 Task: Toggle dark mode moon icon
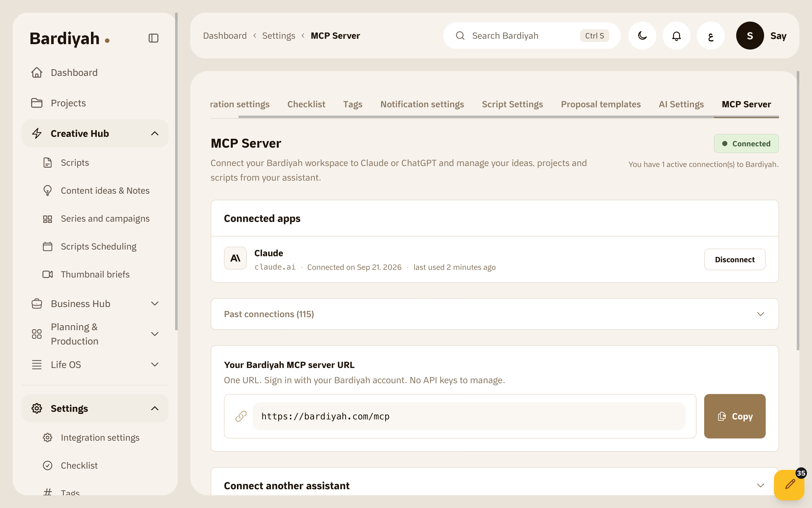click(x=642, y=36)
